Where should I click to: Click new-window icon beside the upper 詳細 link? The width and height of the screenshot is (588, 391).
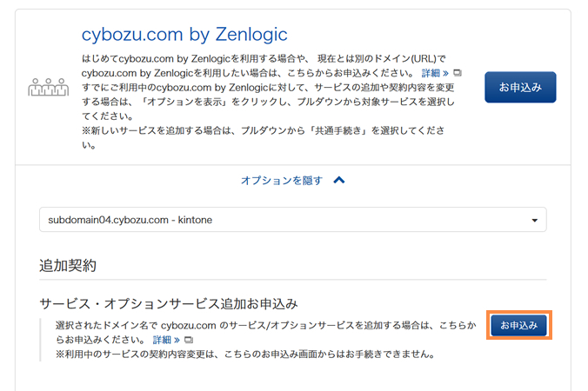(458, 73)
